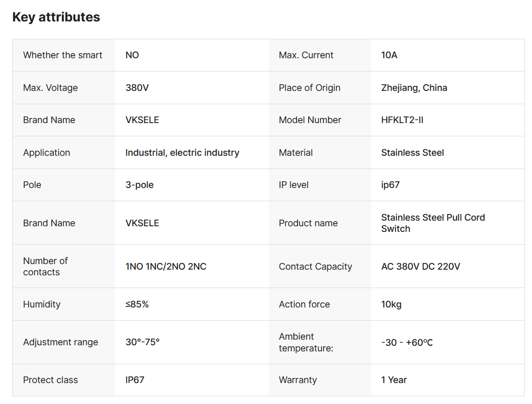Screen dimensions: 532x404
Task: Select the ip67 IP level value
Action: pos(390,185)
